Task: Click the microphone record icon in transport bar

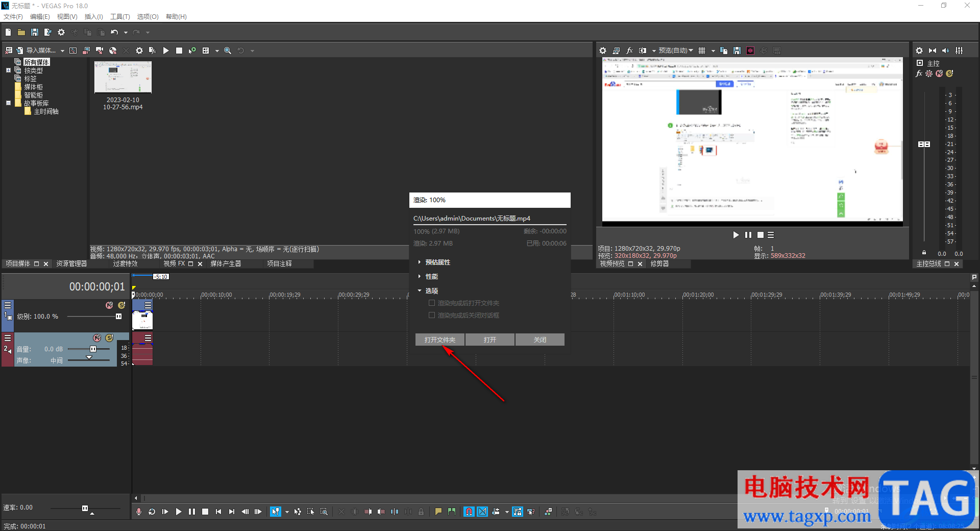Action: pos(139,512)
